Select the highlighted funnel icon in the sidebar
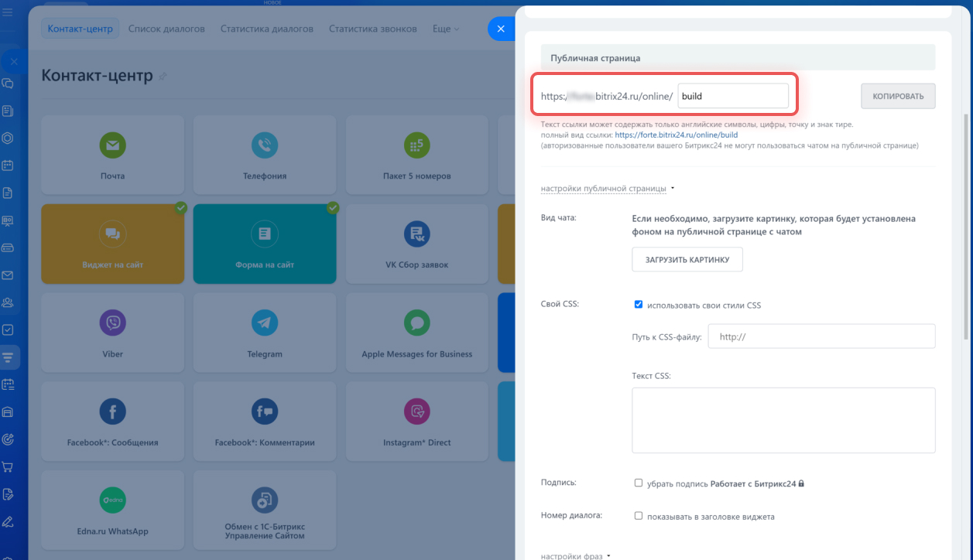 point(9,357)
